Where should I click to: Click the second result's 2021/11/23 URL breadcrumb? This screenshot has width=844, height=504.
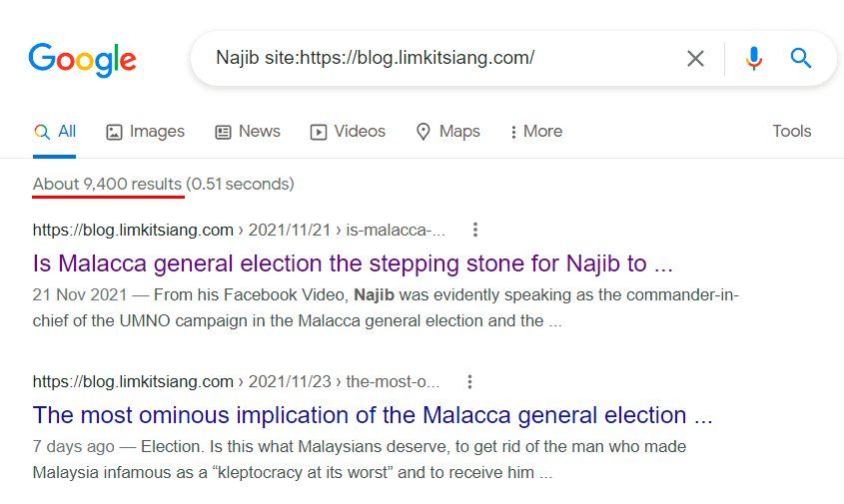pos(290,382)
